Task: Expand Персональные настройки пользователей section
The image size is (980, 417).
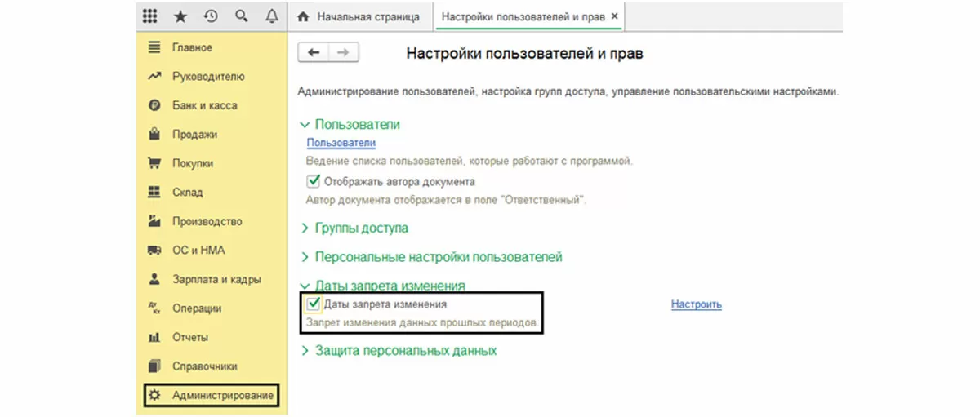Action: coord(431,257)
